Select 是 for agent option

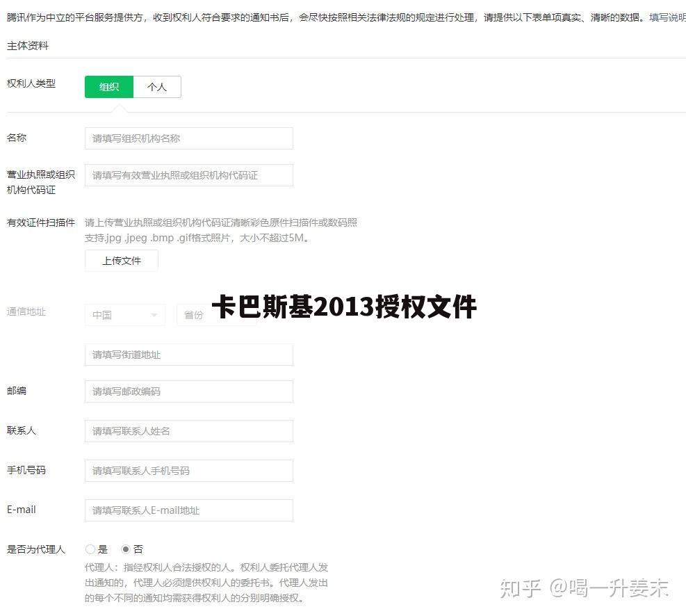point(90,549)
